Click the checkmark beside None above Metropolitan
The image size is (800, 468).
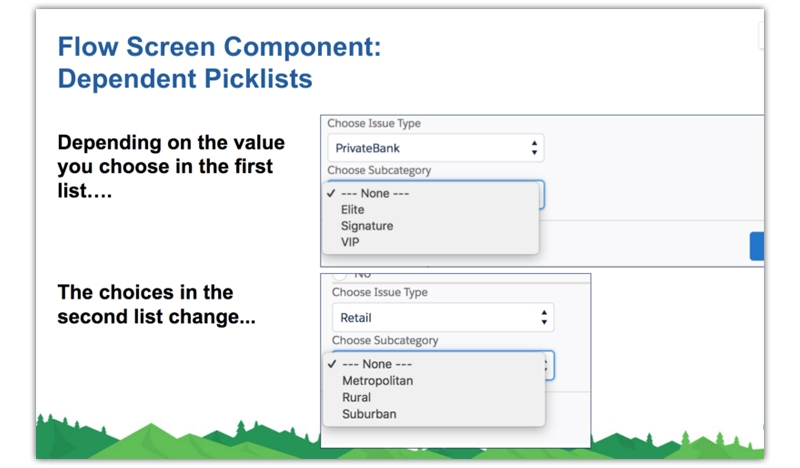coord(332,365)
